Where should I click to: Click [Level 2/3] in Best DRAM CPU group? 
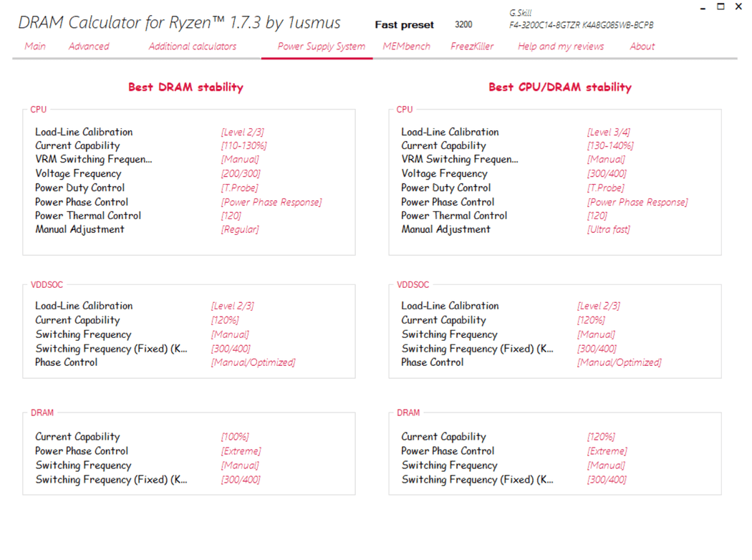tap(242, 132)
